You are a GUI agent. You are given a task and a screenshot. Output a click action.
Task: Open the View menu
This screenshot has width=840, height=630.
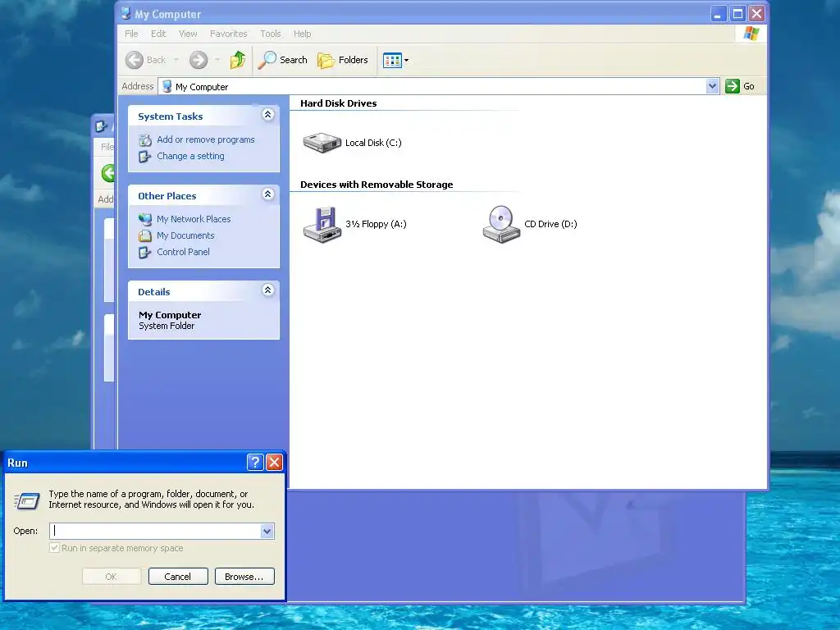[188, 34]
